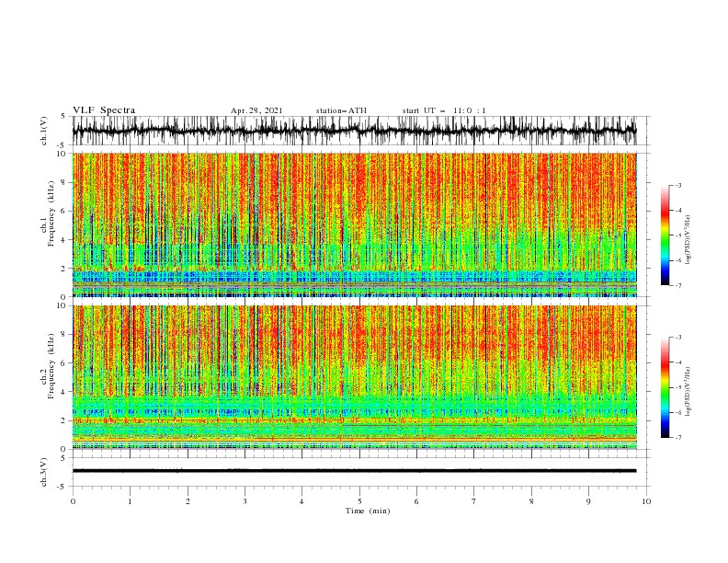The image size is (728, 563).
Task: Click the "2" kHz tick on ch.1 frequency axis
Action: [65, 269]
